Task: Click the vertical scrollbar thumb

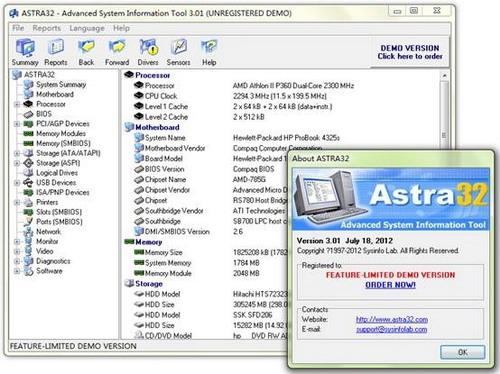Action: point(444,135)
